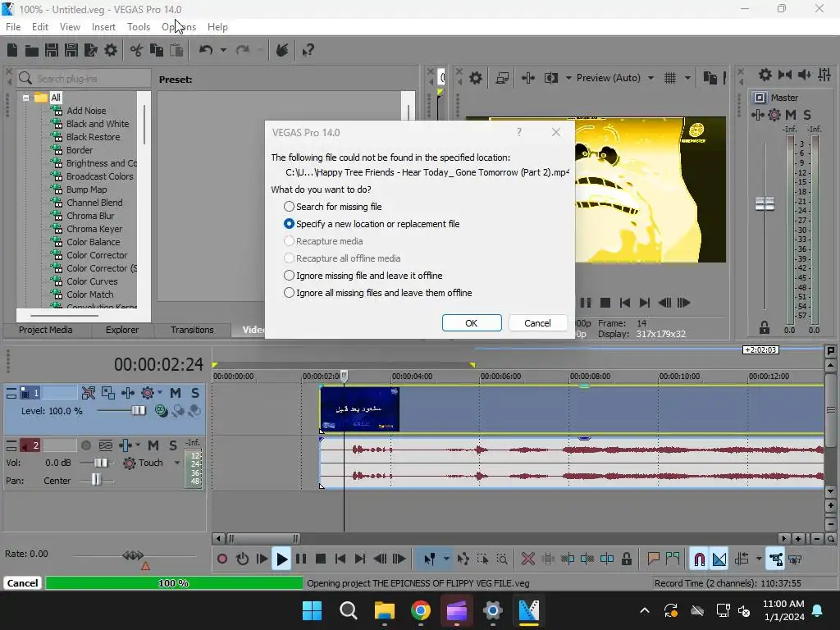Insert a Marker flag icon
Screen dimensions: 840x630
click(x=652, y=559)
